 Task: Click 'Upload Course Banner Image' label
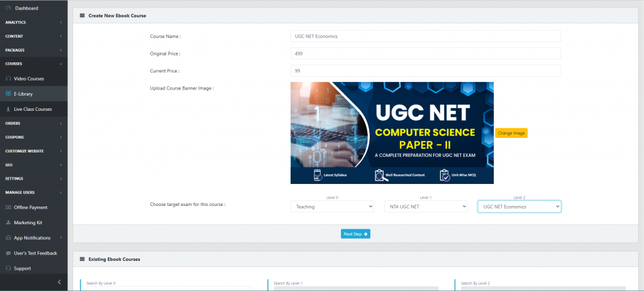(x=182, y=88)
